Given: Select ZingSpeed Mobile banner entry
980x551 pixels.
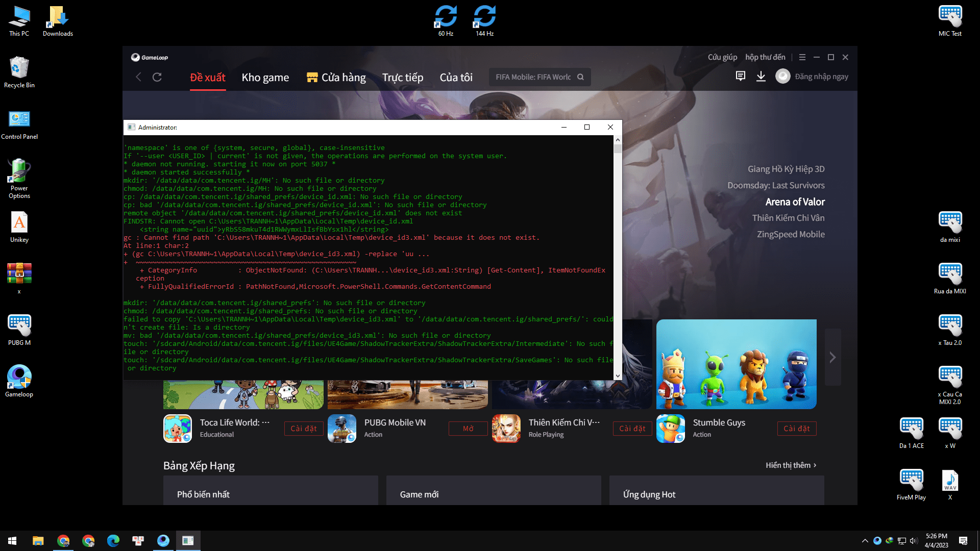Looking at the screenshot, I should click(x=791, y=234).
